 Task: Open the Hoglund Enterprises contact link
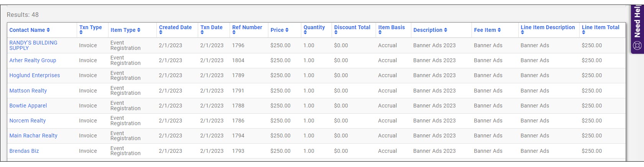pos(34,76)
